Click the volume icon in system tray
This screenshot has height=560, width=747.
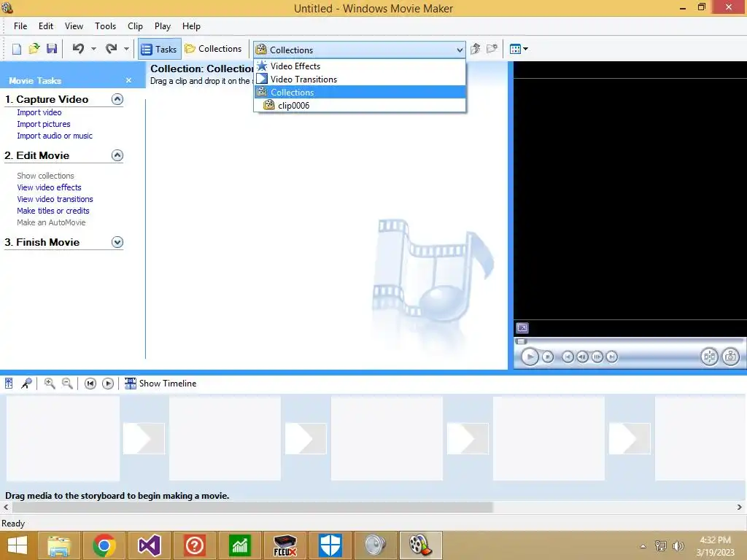coord(678,546)
